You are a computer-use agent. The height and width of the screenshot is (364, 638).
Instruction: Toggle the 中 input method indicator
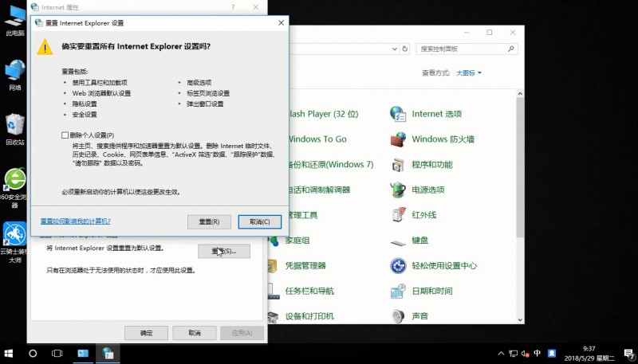[x=537, y=353]
